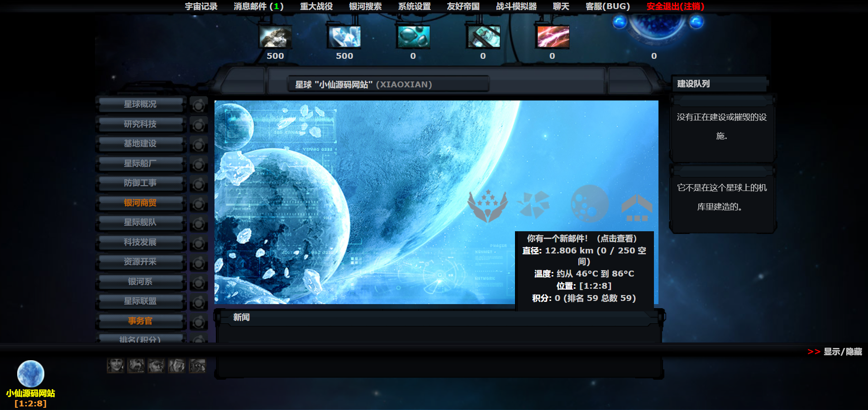
Task: Click the 积分: 0 (排名 59 总数 59) line
Action: 584,298
